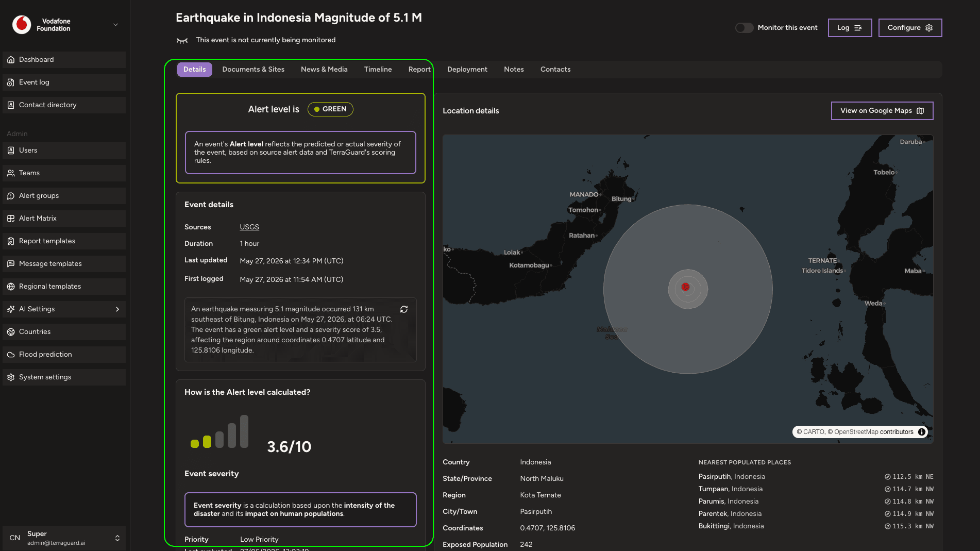
Task: Select the Details tab
Action: (194, 70)
